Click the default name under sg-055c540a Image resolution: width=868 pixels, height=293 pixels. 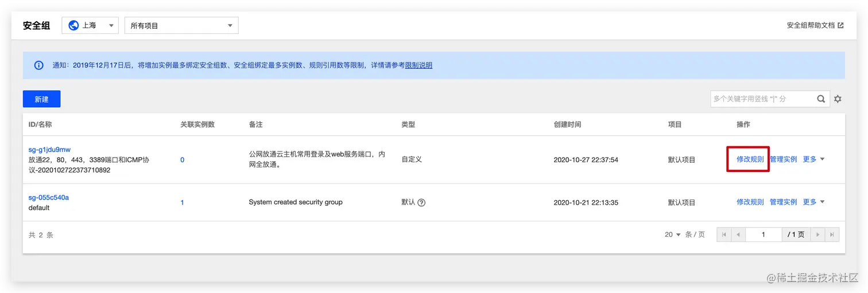click(x=39, y=208)
